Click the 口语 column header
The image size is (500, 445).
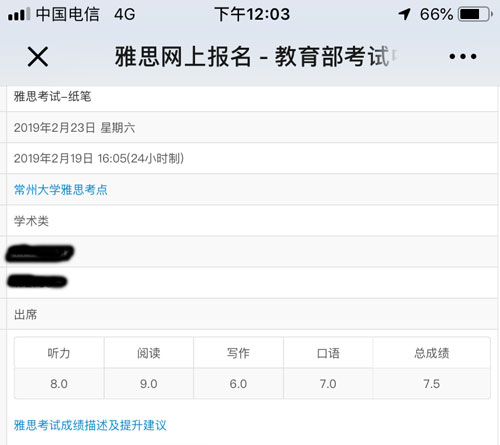328,353
